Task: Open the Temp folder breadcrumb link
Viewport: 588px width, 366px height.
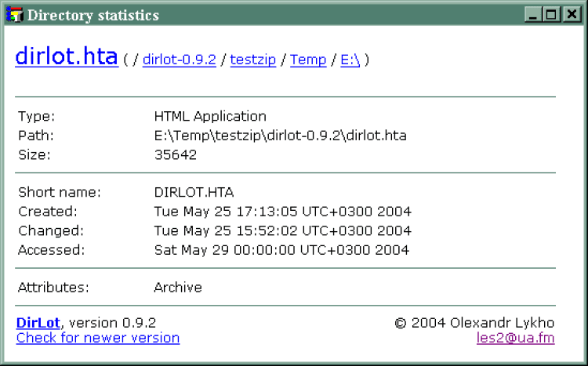Action: coord(308,60)
